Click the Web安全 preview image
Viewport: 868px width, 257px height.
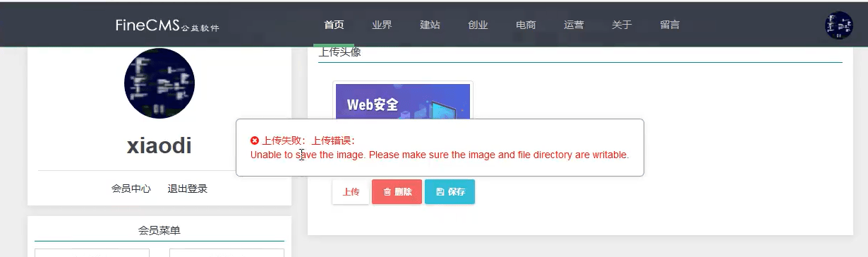[x=403, y=101]
